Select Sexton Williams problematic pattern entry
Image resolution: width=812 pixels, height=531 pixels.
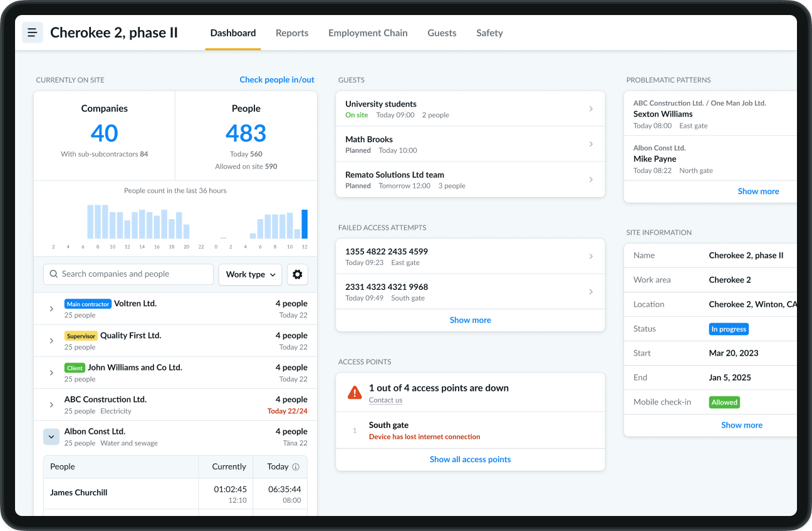(x=710, y=114)
